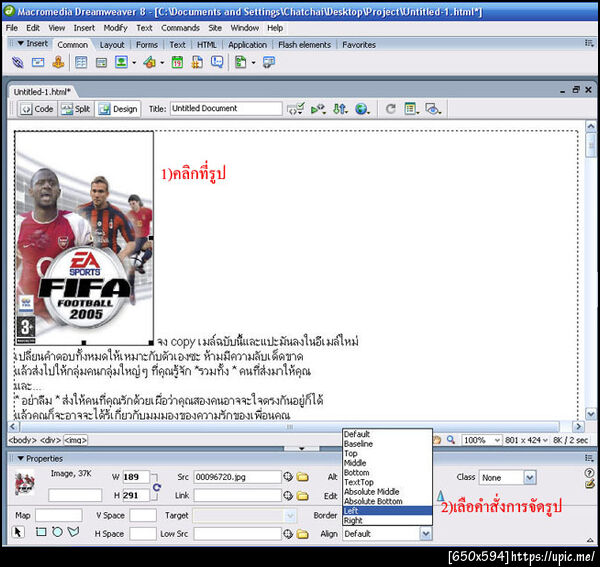Click the Title field Untitled Document
This screenshot has height=567, width=600.
[226, 109]
